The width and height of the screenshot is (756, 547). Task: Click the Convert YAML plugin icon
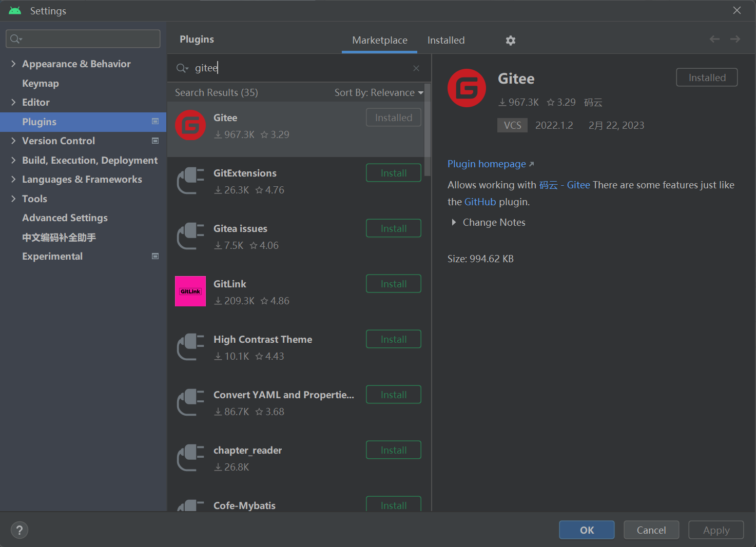190,402
